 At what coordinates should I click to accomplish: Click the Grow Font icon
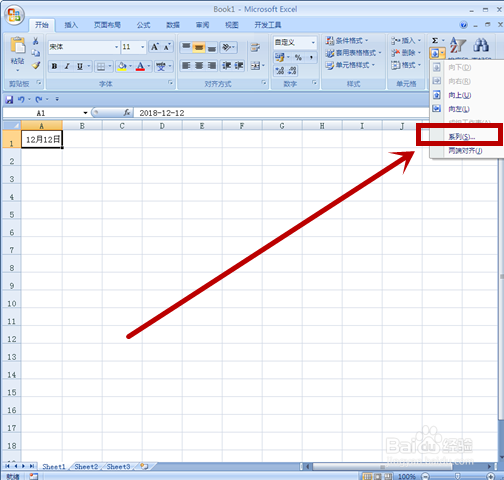(x=155, y=47)
